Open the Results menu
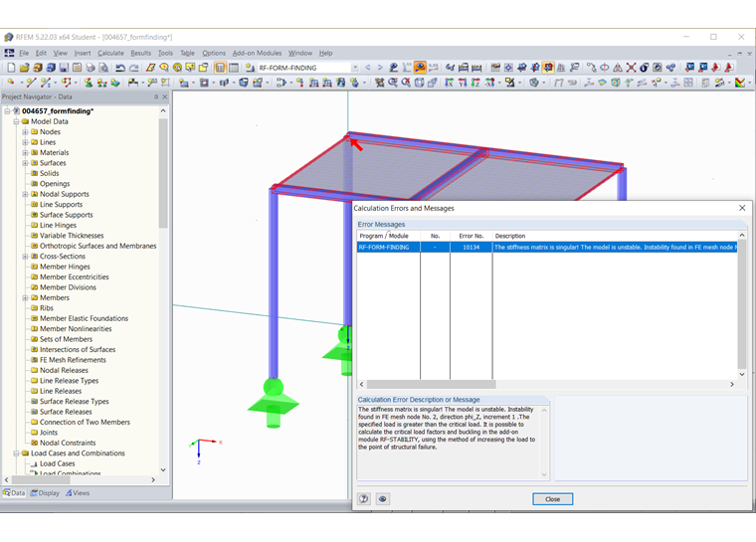Image resolution: width=756 pixels, height=542 pixels. (x=141, y=53)
